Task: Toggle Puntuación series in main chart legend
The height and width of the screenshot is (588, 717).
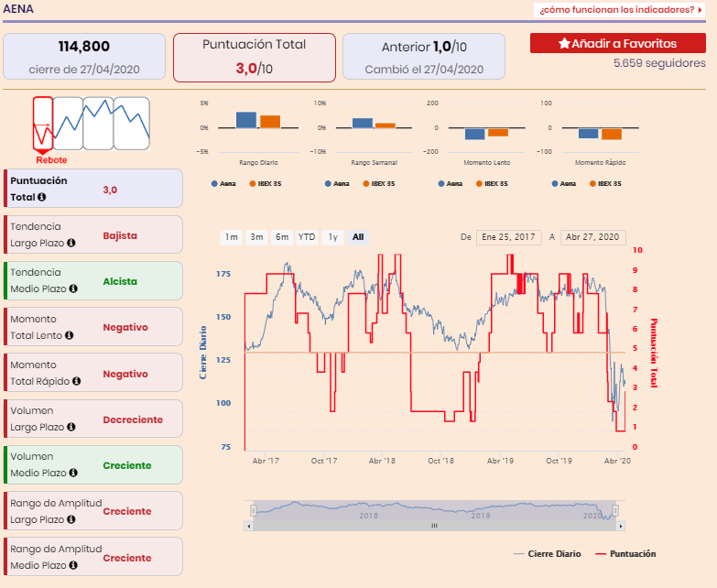Action: (x=625, y=554)
